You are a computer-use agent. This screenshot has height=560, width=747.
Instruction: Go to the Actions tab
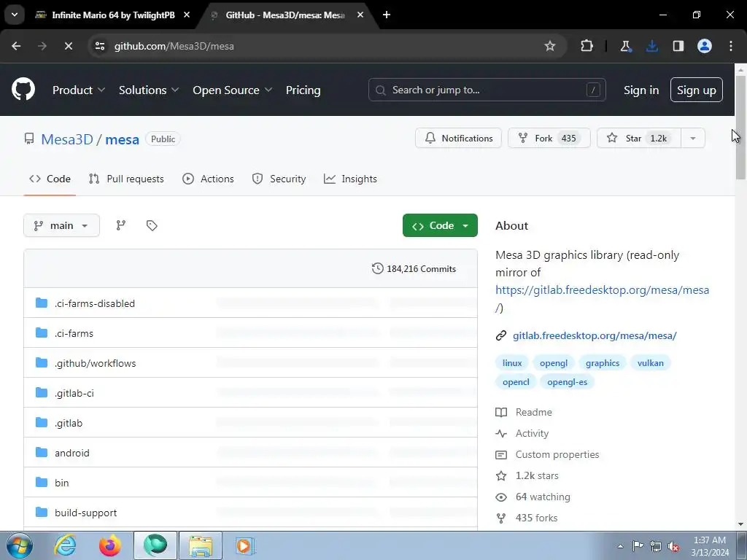coord(208,179)
